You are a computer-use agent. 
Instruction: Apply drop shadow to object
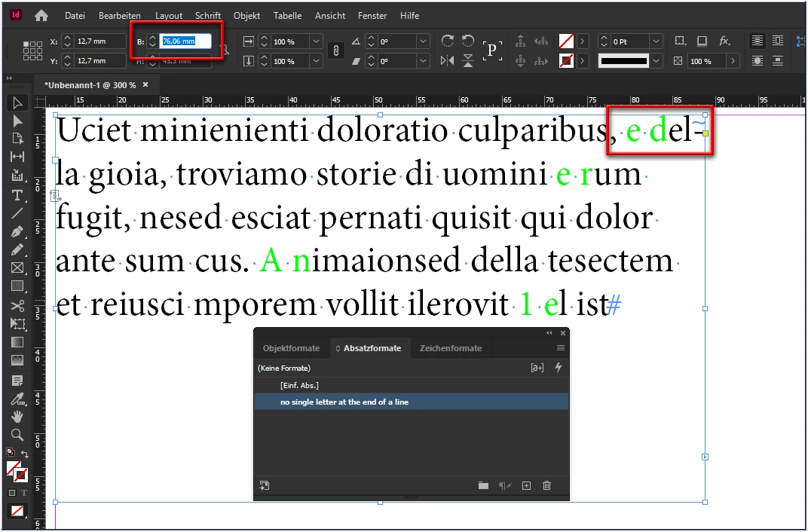click(702, 41)
